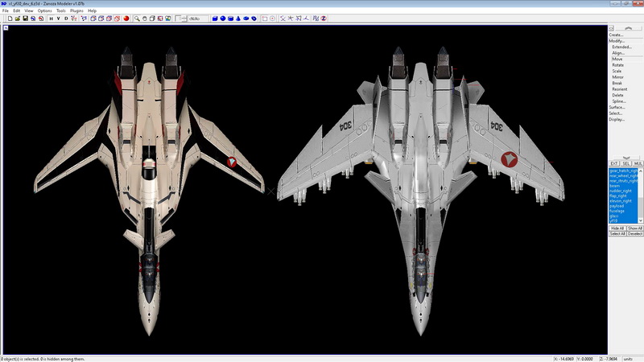Select the magnifier zoom tool

137,19
